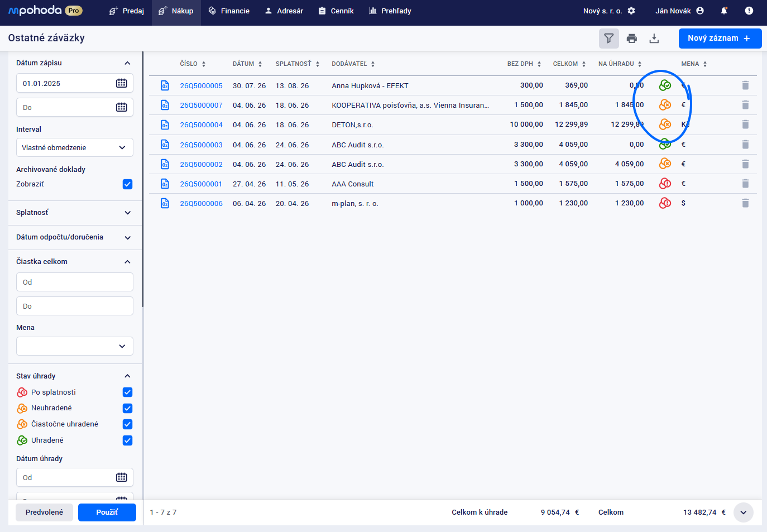This screenshot has width=767, height=532.
Task: Sort table by ČÍSLO column
Action: click(193, 64)
